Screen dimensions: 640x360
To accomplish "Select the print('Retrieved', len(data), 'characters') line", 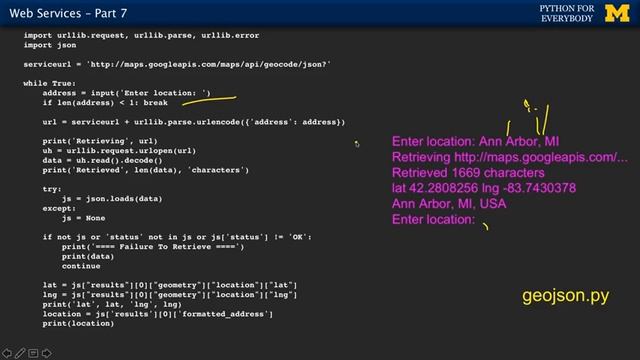I will coord(146,170).
